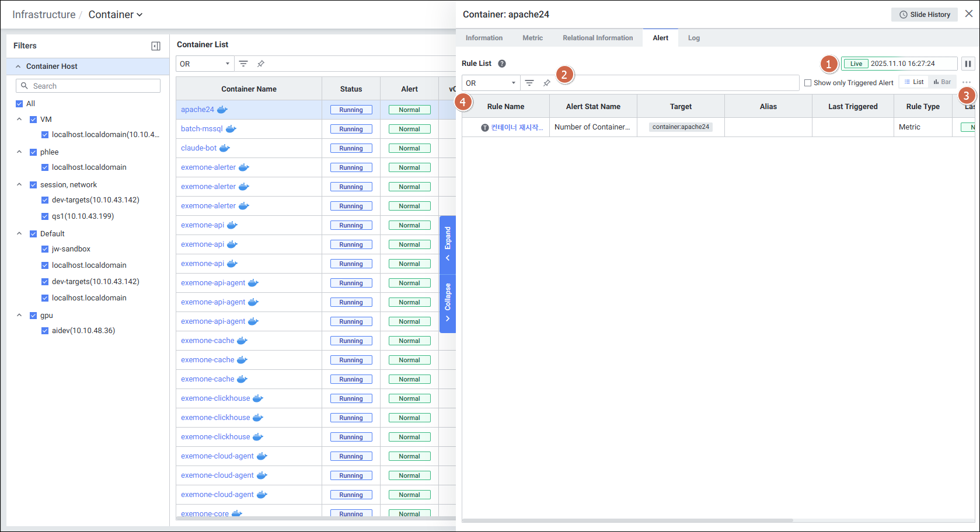Click the Slide History button
This screenshot has height=532, width=980.
(x=924, y=15)
